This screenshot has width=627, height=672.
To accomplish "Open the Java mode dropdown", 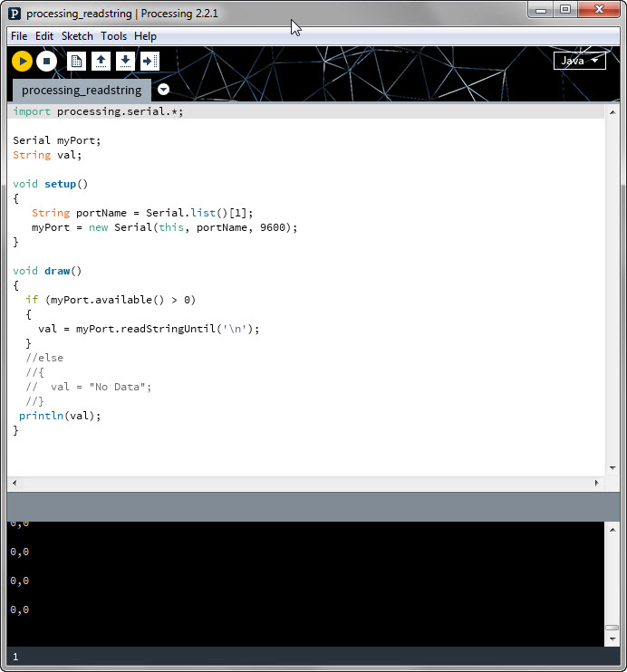I will [x=579, y=61].
